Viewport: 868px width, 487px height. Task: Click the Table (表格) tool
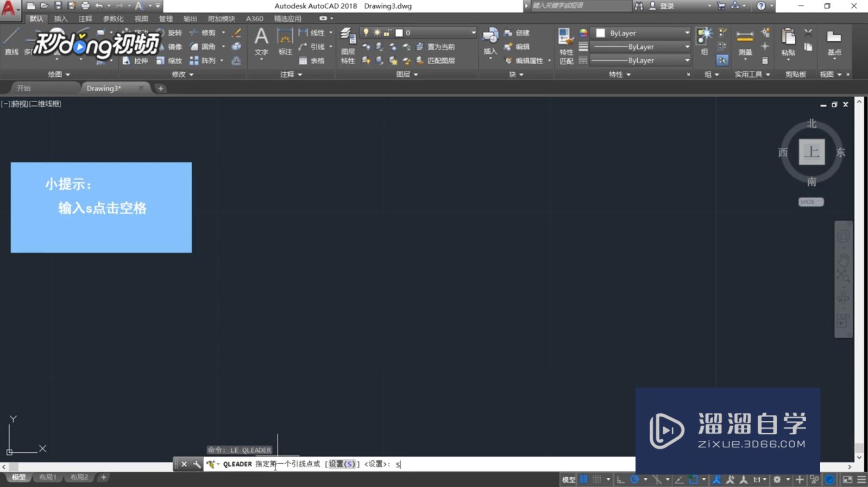click(312, 61)
